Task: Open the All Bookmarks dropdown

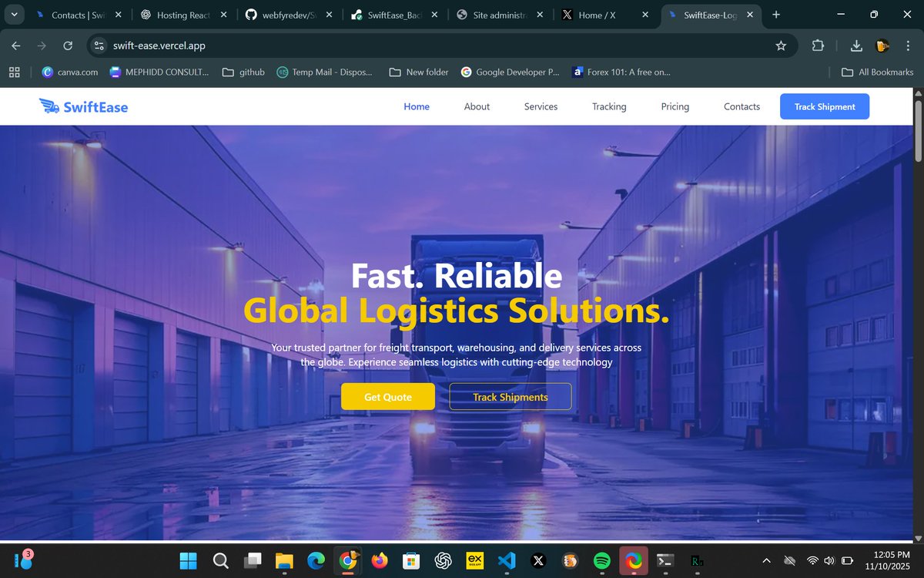Action: coord(876,72)
